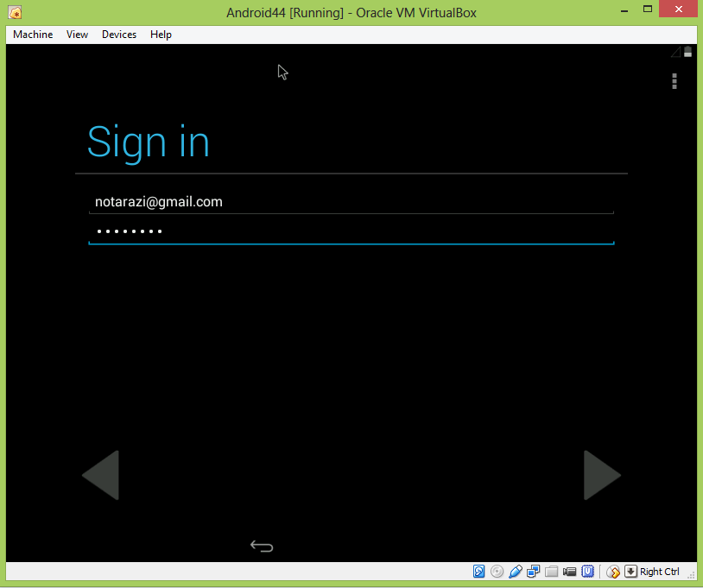Click the Right Ctrl host key label
Image resolution: width=703 pixels, height=588 pixels.
660,572
